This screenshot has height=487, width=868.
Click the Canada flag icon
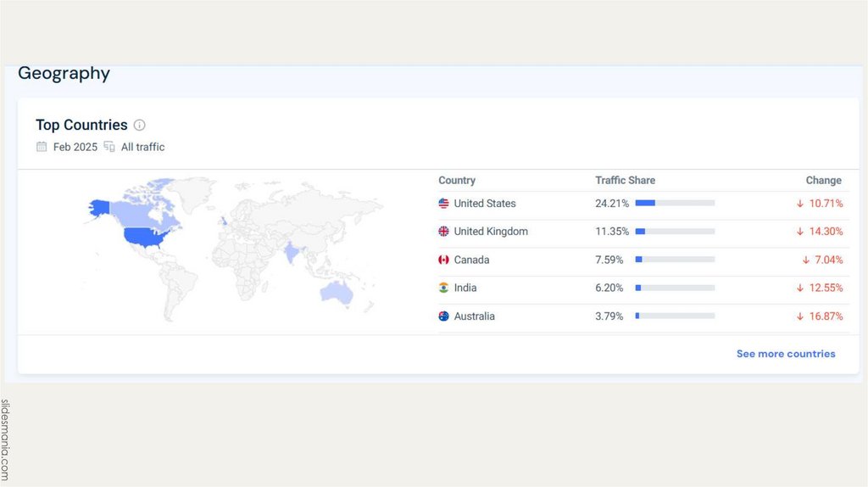443,260
